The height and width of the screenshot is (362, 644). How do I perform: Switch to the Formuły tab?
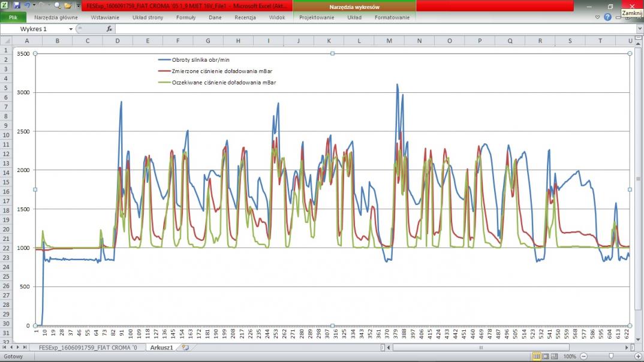[186, 17]
